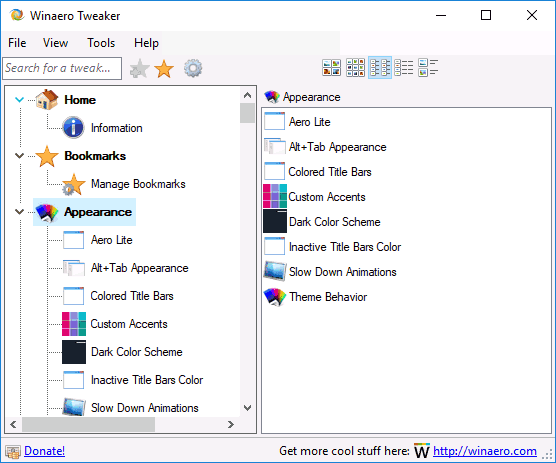This screenshot has height=463, width=556.
Task: Open Custom Accents label in right pane
Action: (x=327, y=196)
